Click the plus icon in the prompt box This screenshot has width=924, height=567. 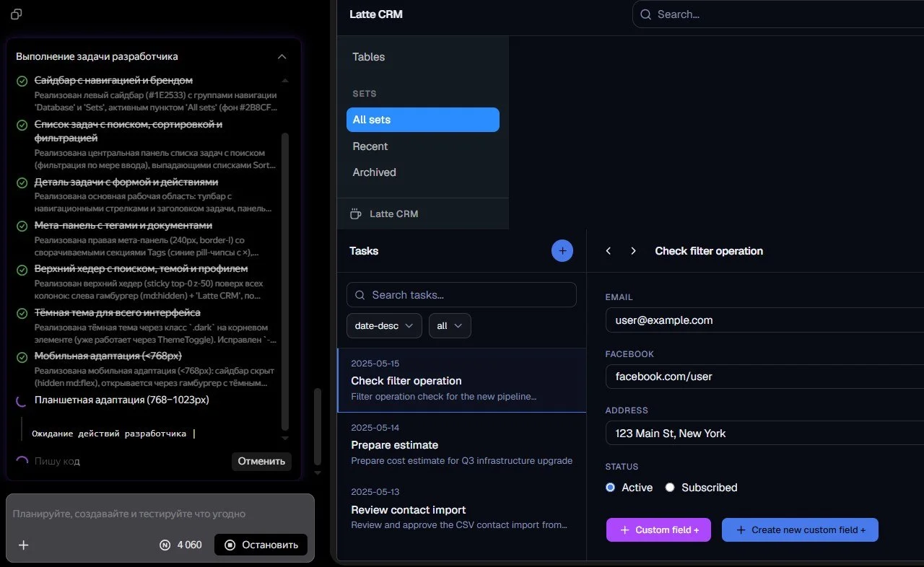[x=24, y=545]
